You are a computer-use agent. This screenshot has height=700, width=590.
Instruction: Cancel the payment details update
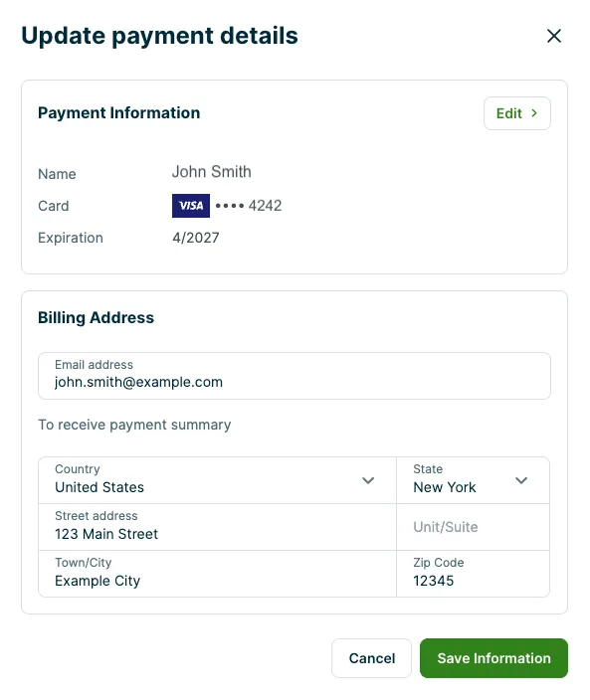[371, 658]
